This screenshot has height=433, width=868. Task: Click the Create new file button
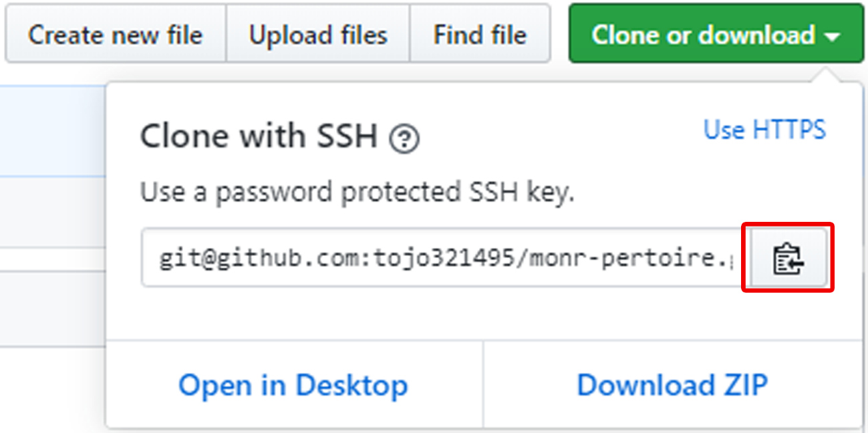115,34
